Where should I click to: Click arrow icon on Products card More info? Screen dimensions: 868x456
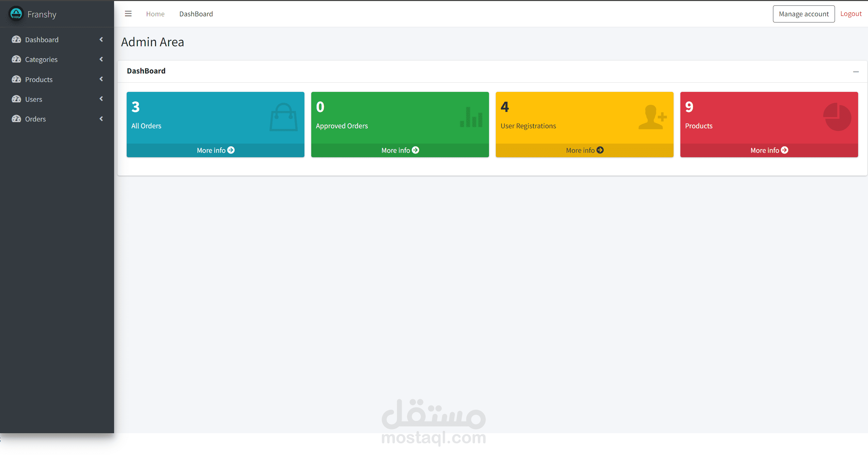785,150
